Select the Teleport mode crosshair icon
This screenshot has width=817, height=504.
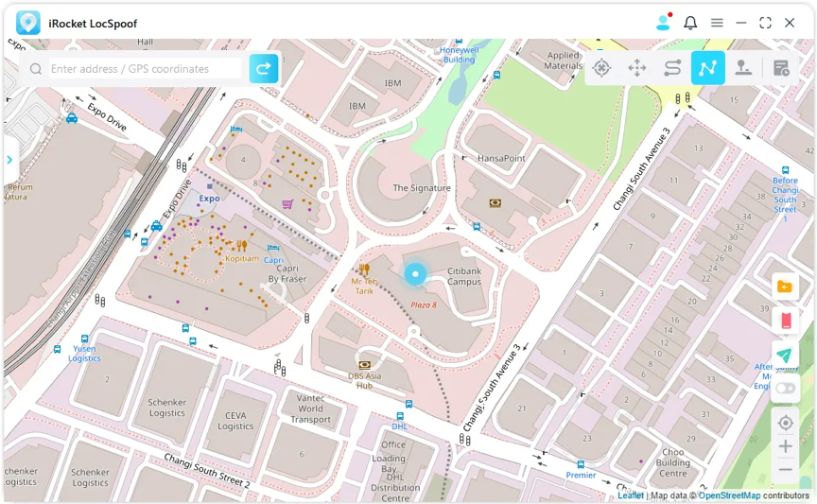click(601, 68)
